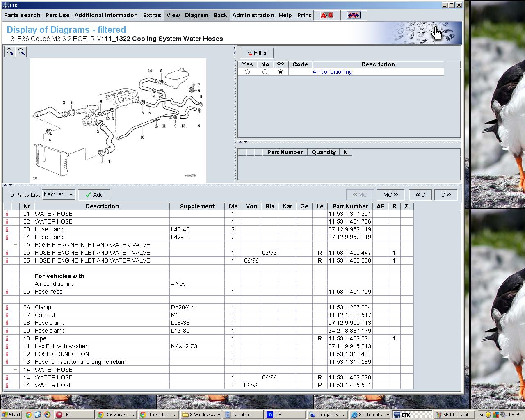
Task: Click info icon for Pipe row 10
Action: coord(7,338)
